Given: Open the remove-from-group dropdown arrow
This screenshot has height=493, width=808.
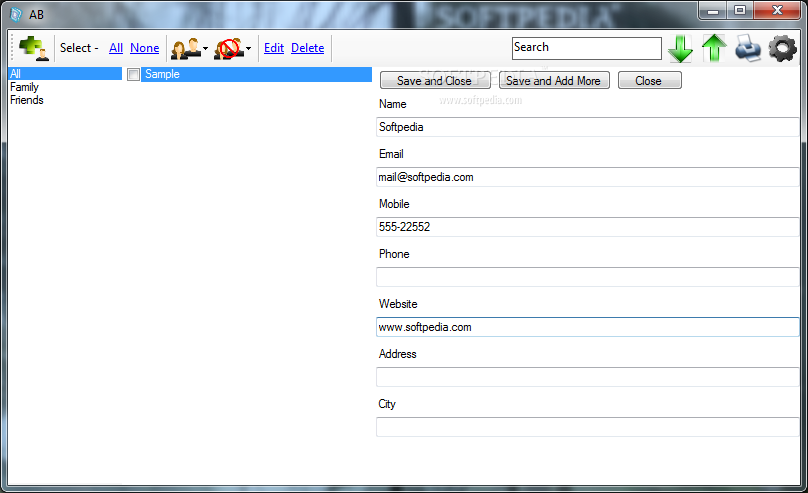Looking at the screenshot, I should point(248,49).
